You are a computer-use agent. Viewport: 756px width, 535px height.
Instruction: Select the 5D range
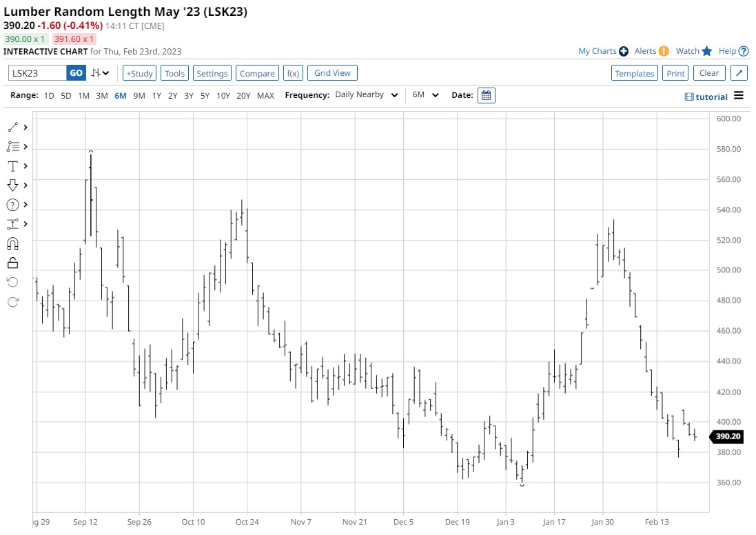(66, 96)
